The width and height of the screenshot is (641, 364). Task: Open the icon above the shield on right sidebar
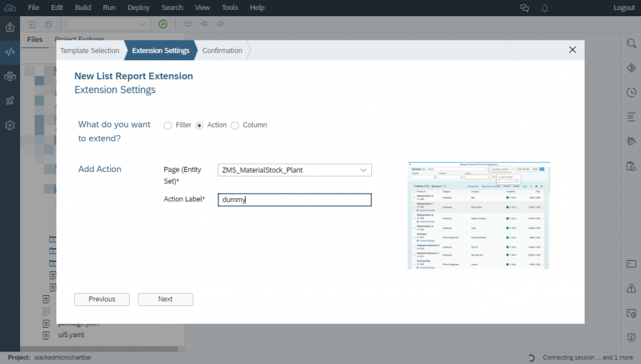[x=631, y=313]
